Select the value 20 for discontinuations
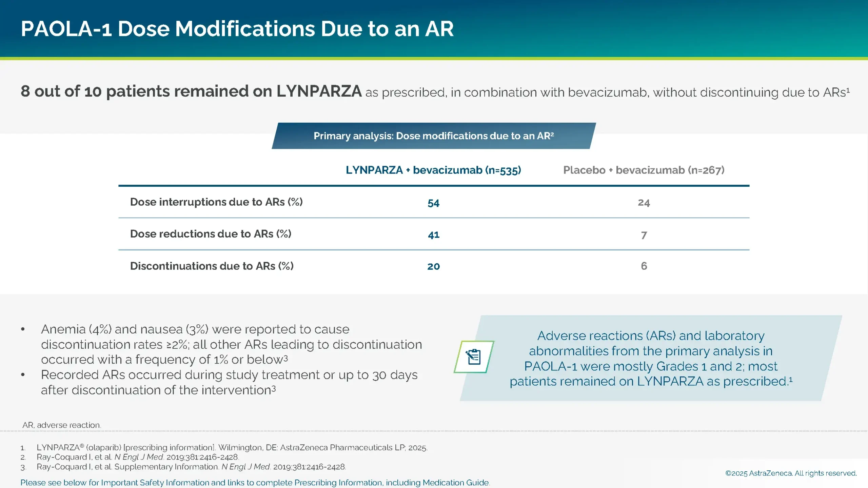Screen dimensions: 868x488 tap(433, 266)
